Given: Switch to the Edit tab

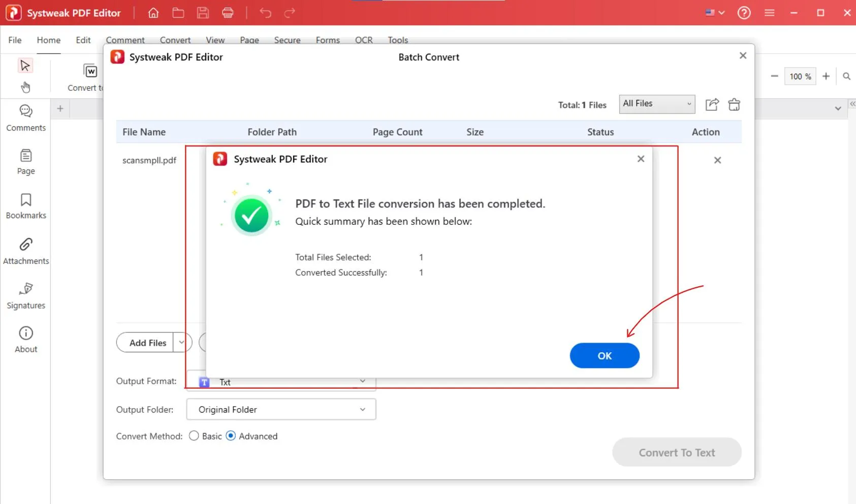Looking at the screenshot, I should point(83,40).
